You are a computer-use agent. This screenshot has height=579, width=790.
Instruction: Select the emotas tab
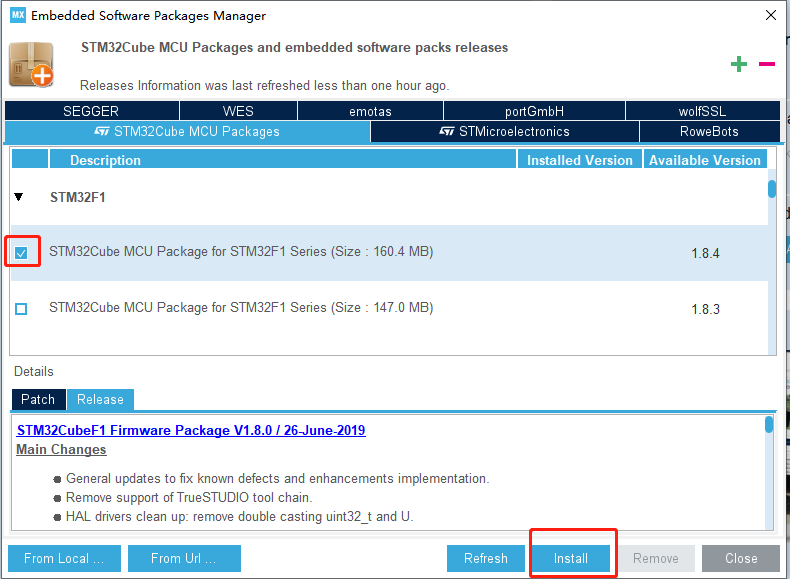[x=370, y=111]
